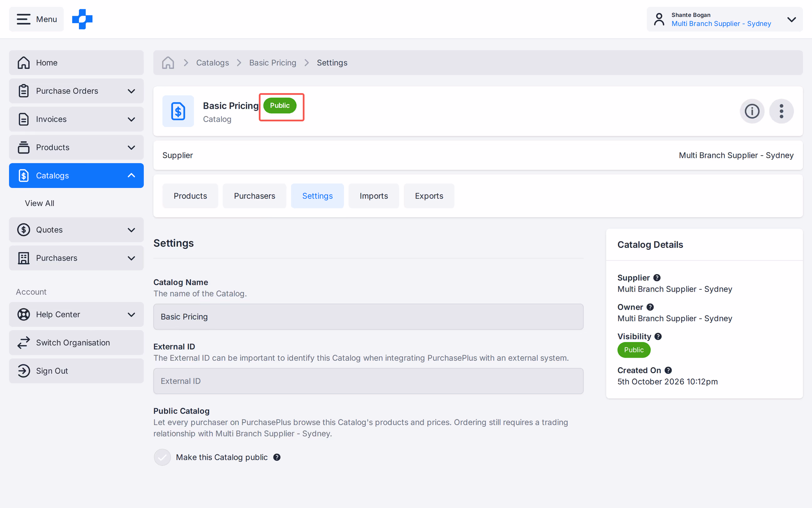This screenshot has height=508, width=812.
Task: Click the Created On help icon
Action: click(x=668, y=370)
